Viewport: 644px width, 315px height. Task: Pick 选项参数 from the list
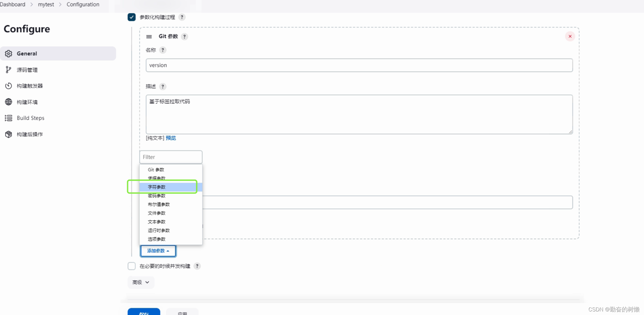pos(171,239)
